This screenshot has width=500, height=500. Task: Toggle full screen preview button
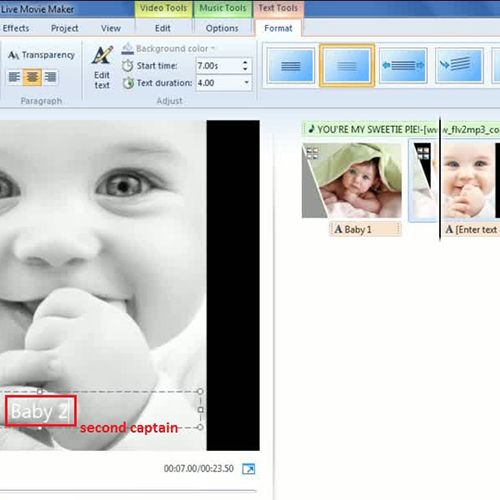pos(249,469)
